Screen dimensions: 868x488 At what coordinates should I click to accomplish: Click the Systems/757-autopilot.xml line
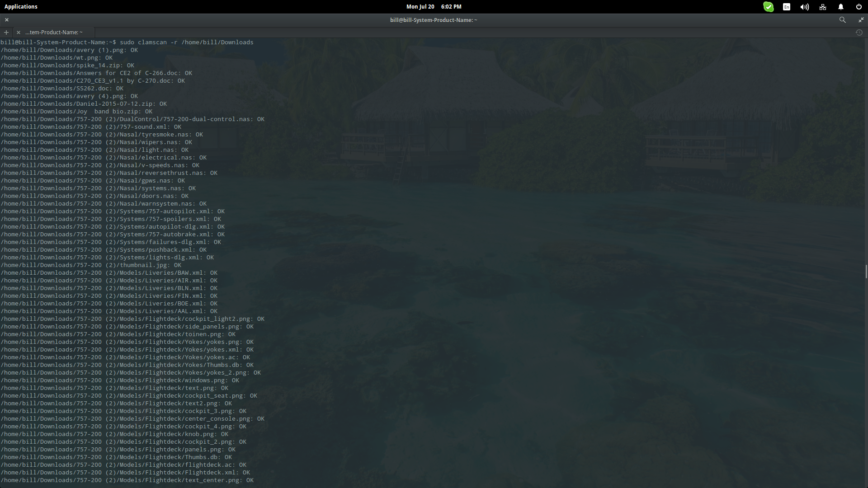tap(113, 211)
